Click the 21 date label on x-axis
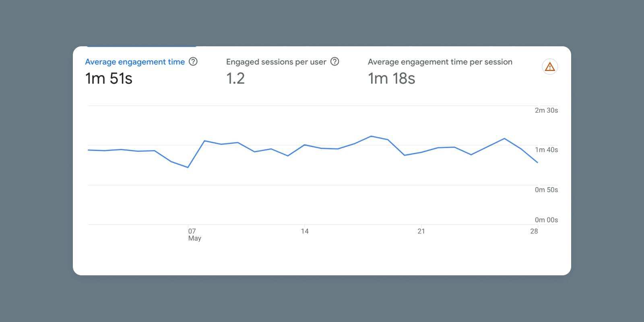Viewport: 644px width, 322px height. 421,231
